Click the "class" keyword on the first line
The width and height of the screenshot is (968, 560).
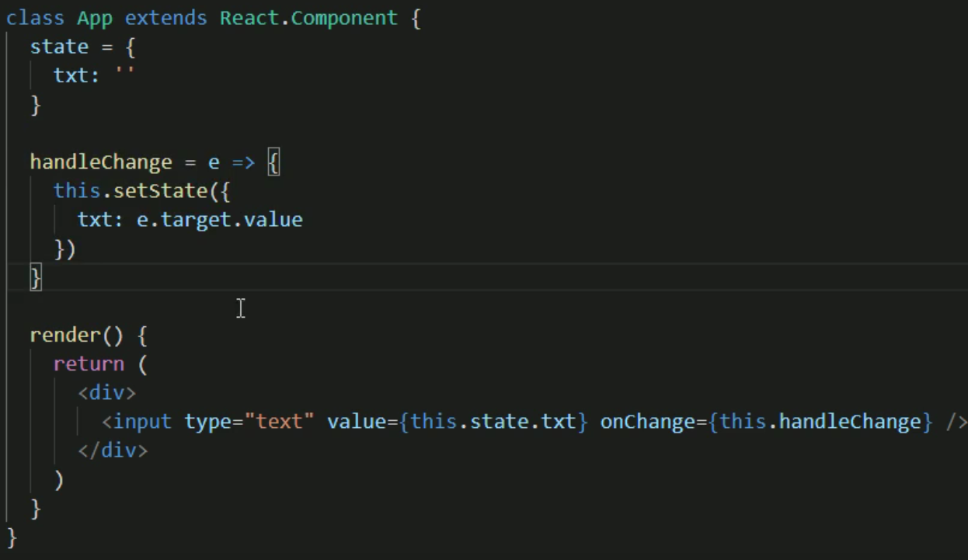click(36, 19)
